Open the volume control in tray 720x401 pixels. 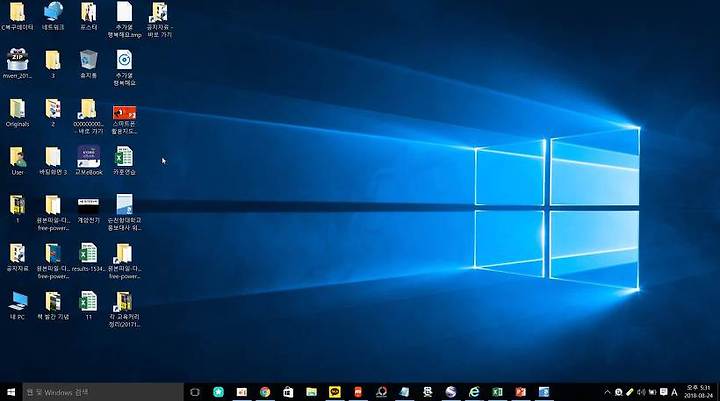click(641, 392)
